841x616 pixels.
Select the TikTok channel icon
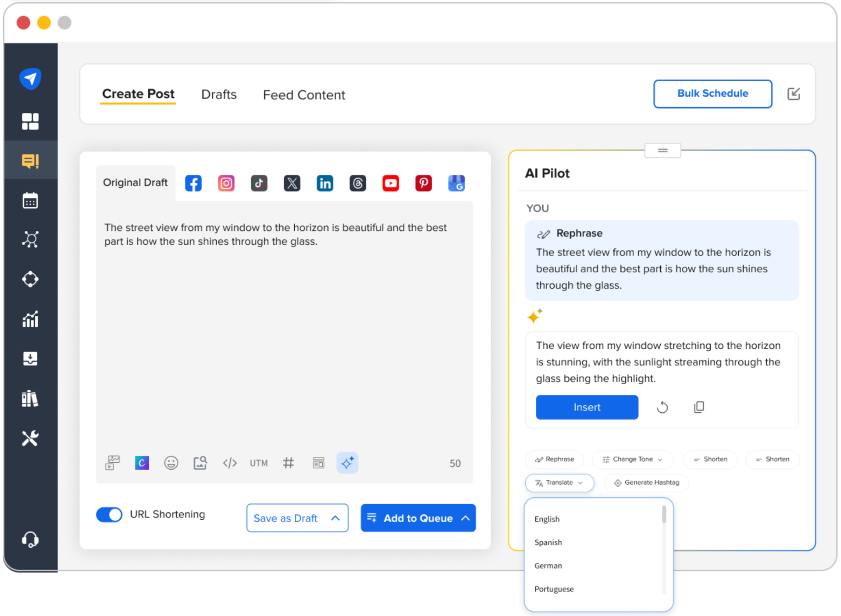click(x=259, y=183)
